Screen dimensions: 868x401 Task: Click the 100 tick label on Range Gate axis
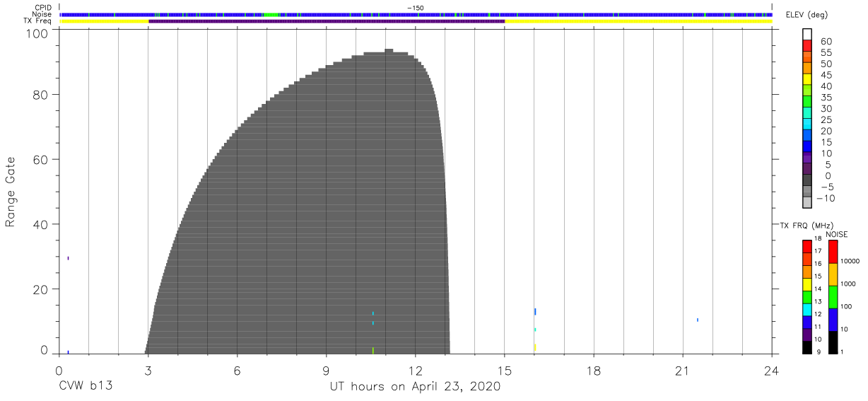pyautogui.click(x=38, y=33)
